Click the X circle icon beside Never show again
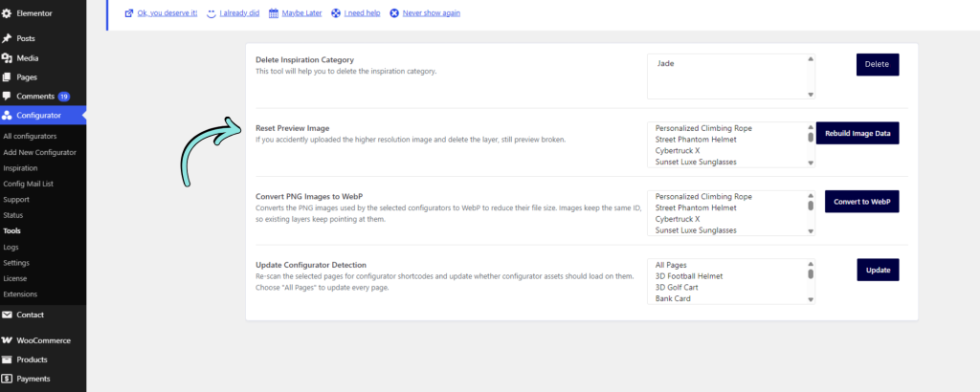Image resolution: width=980 pixels, height=392 pixels. [x=394, y=13]
